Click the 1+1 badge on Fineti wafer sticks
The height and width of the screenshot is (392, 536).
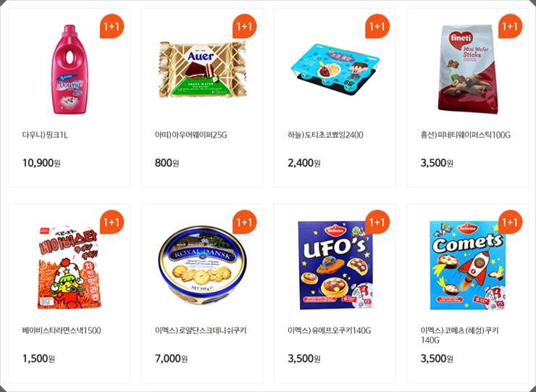(x=510, y=26)
